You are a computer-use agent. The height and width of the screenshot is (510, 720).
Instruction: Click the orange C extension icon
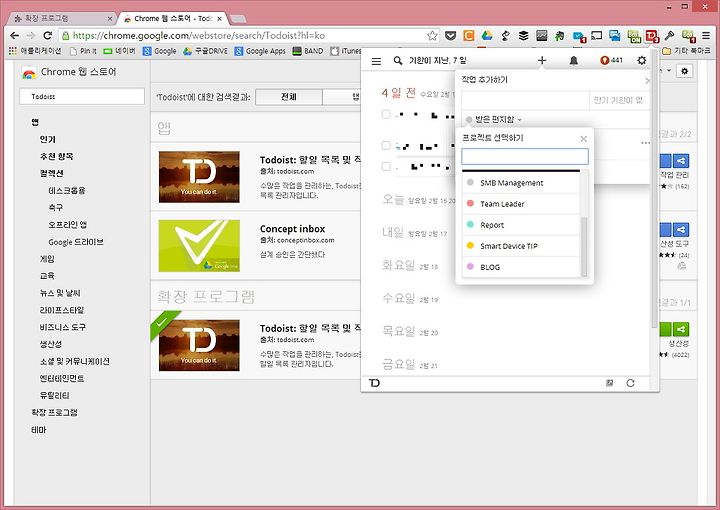point(468,35)
